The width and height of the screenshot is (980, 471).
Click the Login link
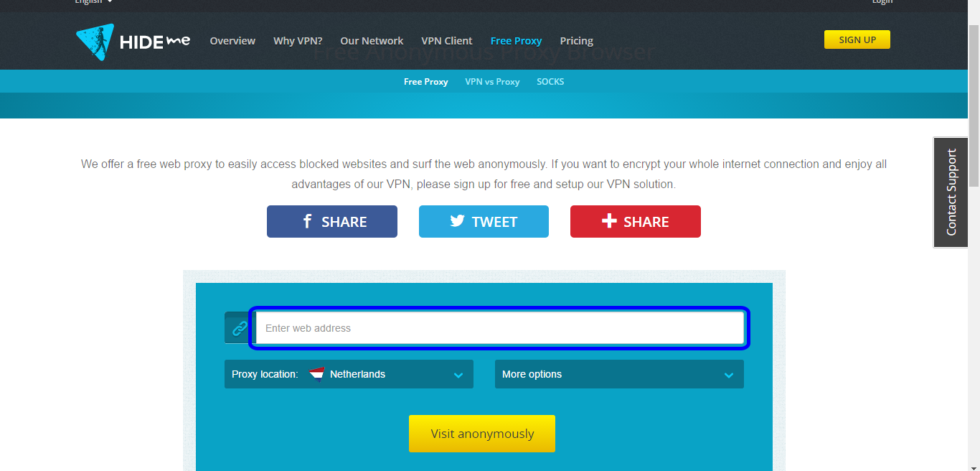coord(882,2)
